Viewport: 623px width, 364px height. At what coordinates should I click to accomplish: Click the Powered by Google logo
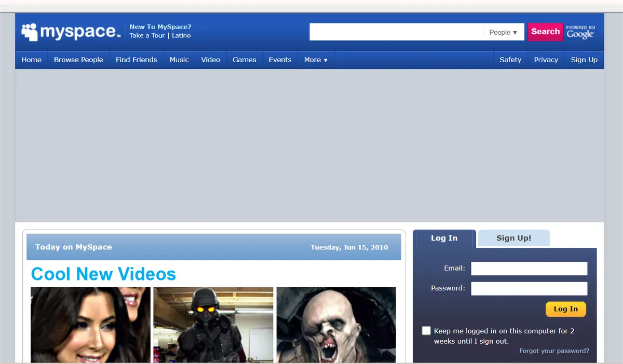580,32
